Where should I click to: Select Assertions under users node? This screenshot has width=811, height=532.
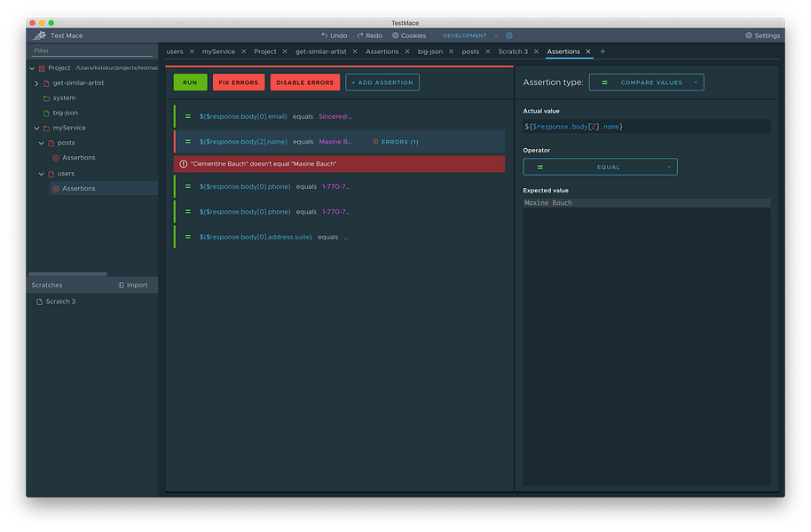[79, 189]
